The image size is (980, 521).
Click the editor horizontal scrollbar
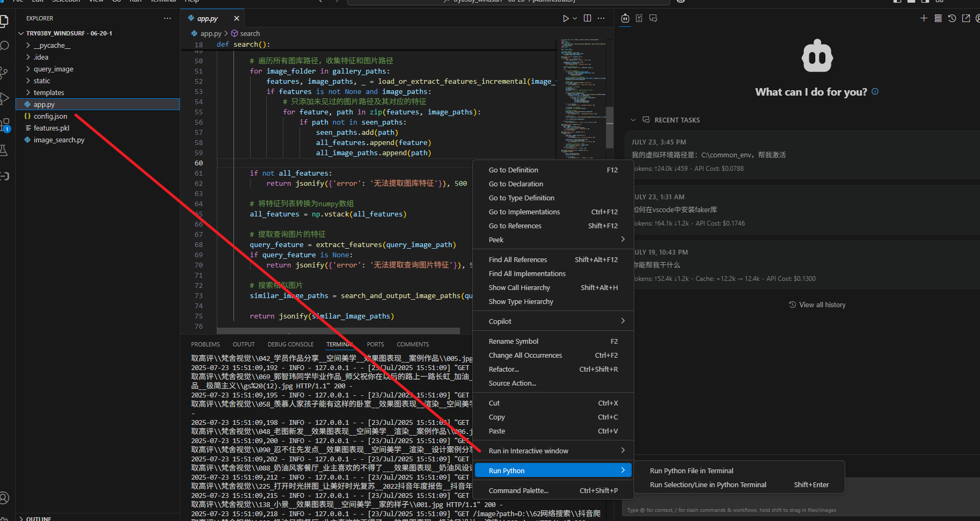tap(338, 331)
